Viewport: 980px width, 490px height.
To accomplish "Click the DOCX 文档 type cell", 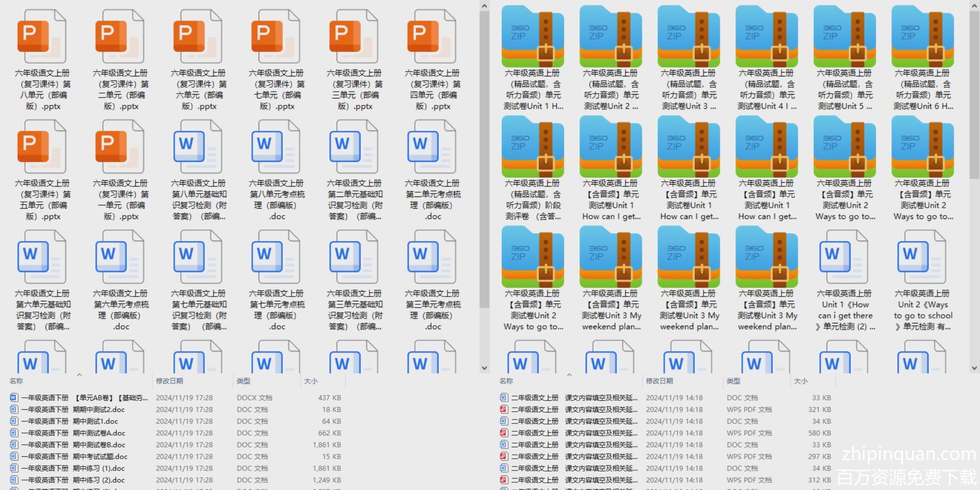I will tap(254, 397).
